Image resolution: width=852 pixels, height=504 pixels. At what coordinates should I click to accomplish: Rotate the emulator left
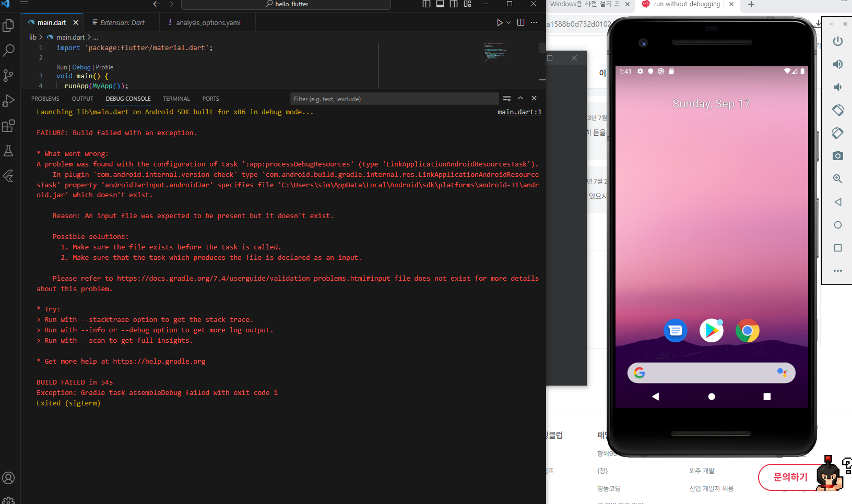click(838, 110)
